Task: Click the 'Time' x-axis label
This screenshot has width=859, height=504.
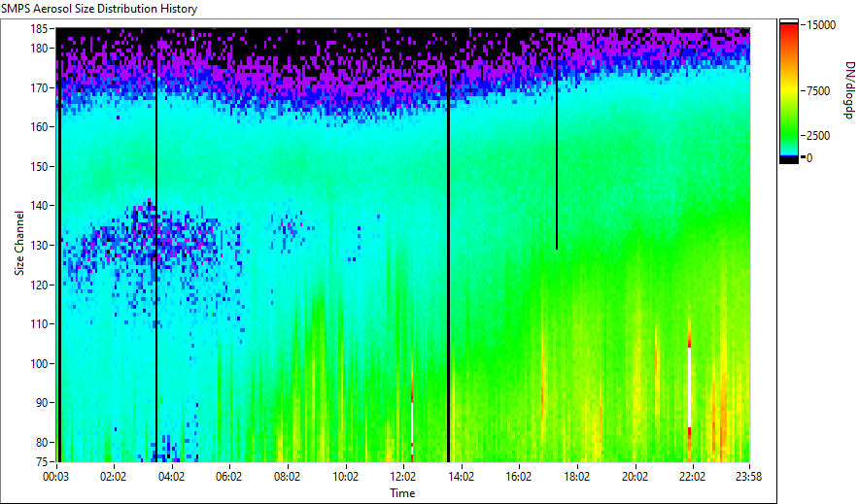Action: click(402, 493)
